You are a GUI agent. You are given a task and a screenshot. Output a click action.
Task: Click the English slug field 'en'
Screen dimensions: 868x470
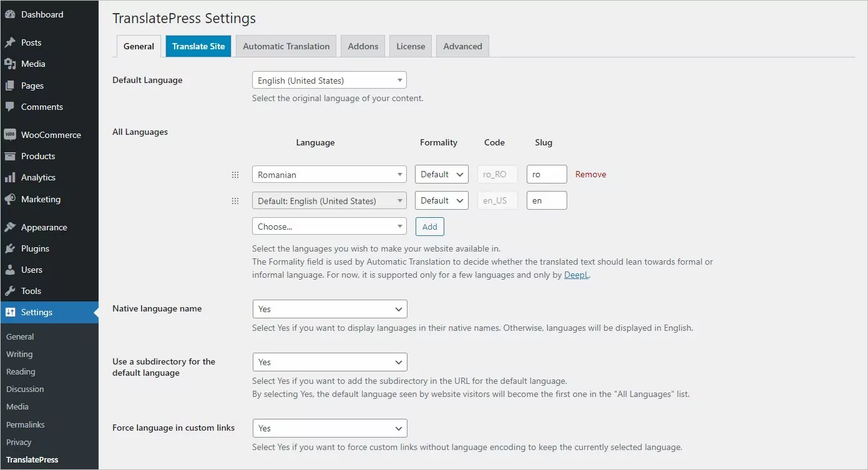(547, 201)
